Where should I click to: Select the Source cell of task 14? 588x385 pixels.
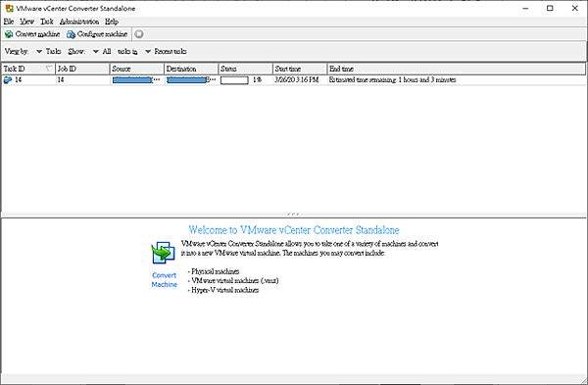click(137, 80)
